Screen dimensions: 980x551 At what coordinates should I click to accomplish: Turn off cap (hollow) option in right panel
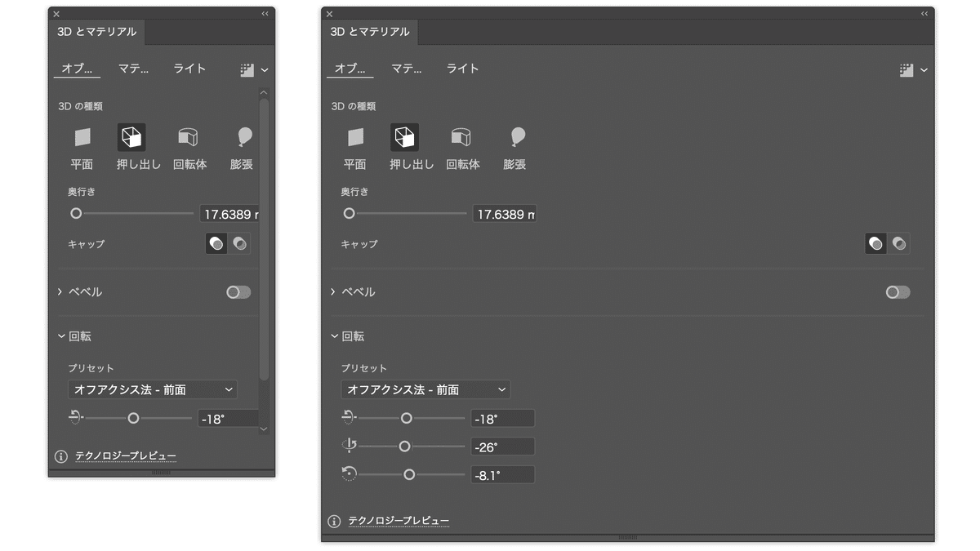point(899,243)
